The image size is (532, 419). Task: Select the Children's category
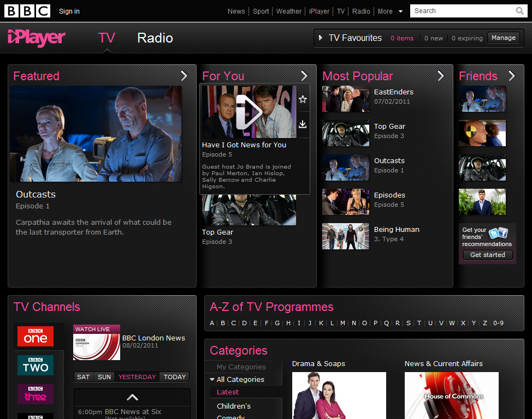click(x=233, y=406)
